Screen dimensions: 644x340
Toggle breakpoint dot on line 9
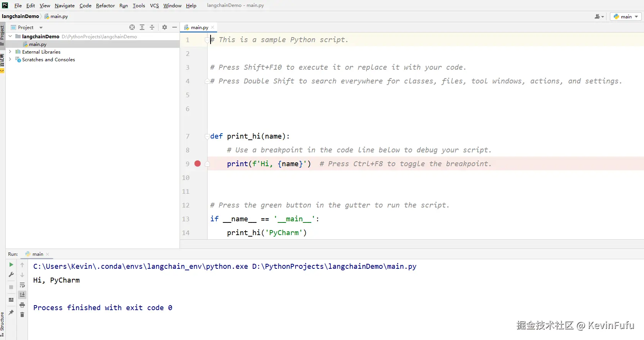(x=198, y=163)
